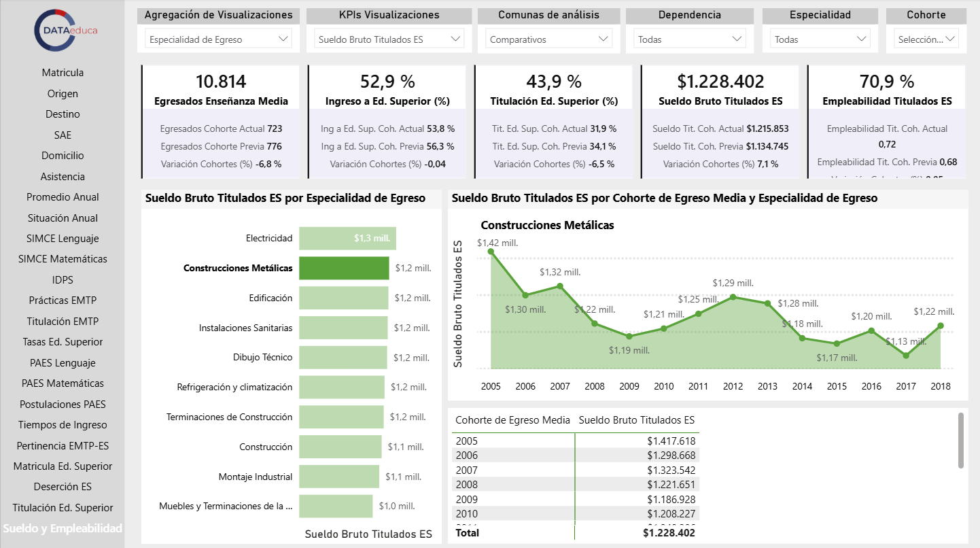
Task: Select the Electricidad bar
Action: [347, 239]
